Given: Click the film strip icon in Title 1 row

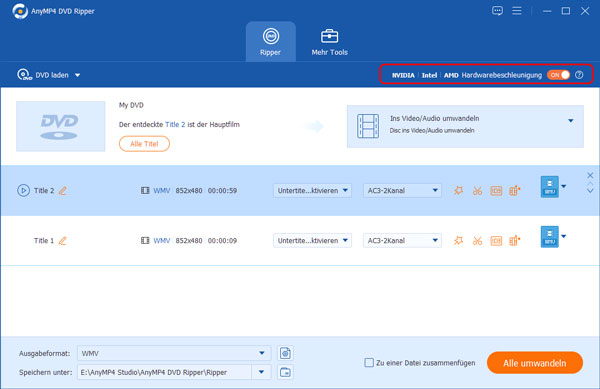Looking at the screenshot, I should (x=145, y=241).
